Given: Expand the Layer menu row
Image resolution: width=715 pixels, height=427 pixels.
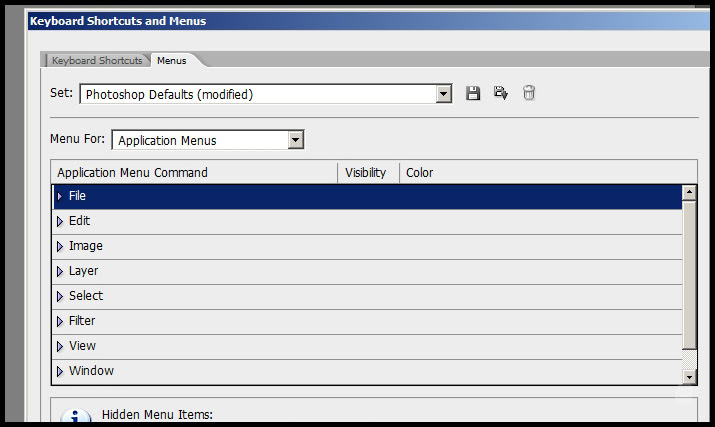Looking at the screenshot, I should 60,271.
